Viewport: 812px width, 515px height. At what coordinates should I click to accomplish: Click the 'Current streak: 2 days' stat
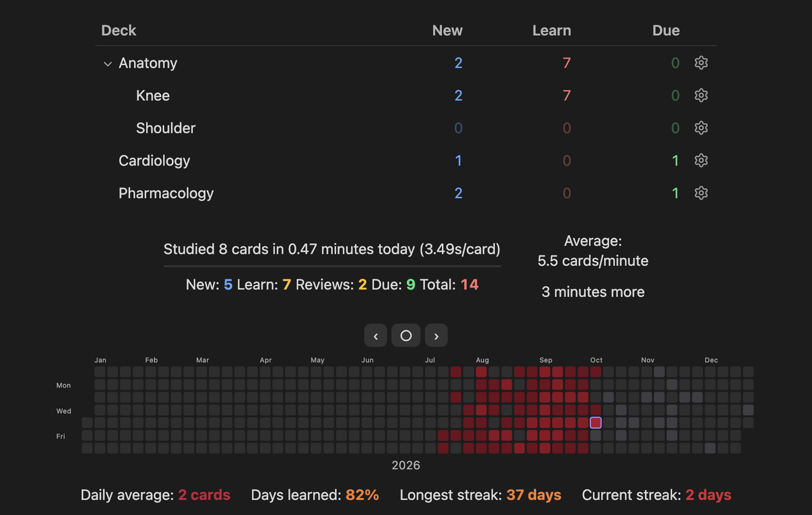point(656,495)
